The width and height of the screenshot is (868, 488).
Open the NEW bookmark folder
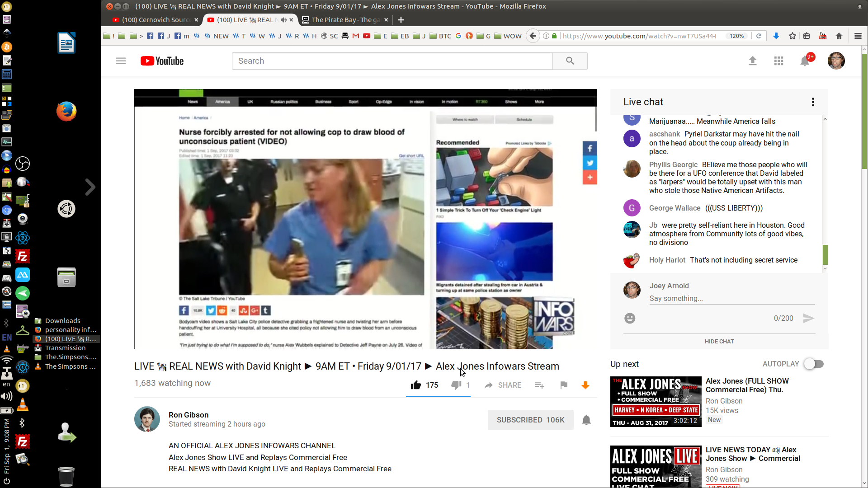coord(217,36)
